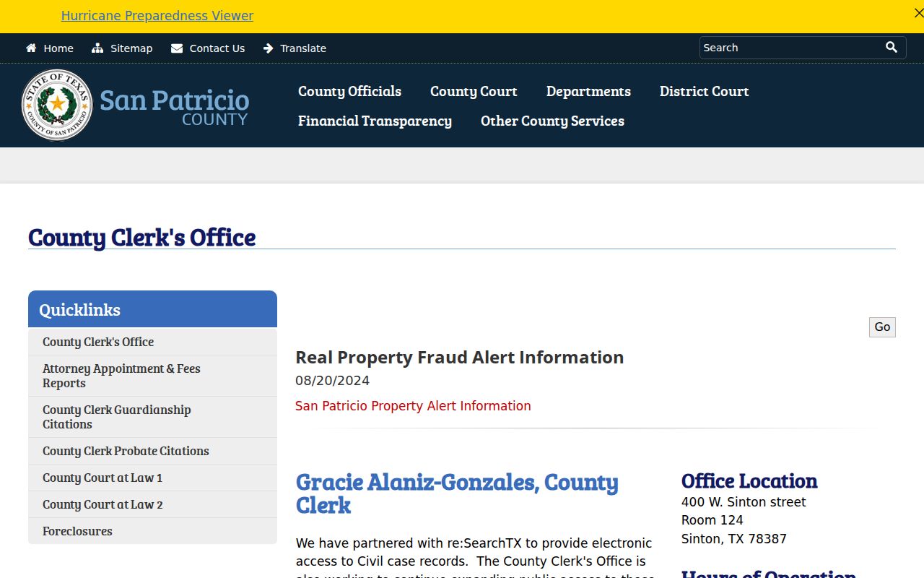This screenshot has height=578, width=924.
Task: Open the District Court menu
Action: (x=704, y=91)
